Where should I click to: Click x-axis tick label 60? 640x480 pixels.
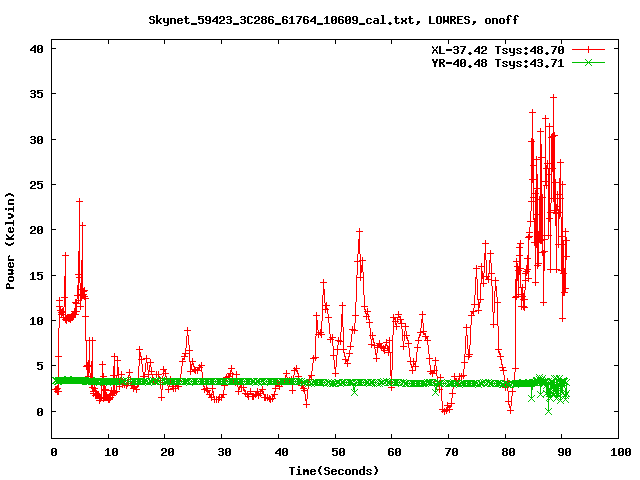394,452
